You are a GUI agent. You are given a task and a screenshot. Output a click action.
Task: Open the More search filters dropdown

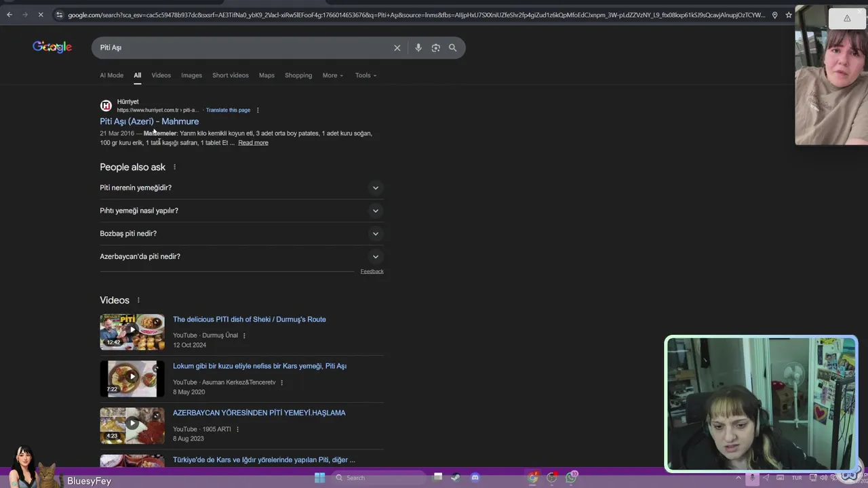333,75
